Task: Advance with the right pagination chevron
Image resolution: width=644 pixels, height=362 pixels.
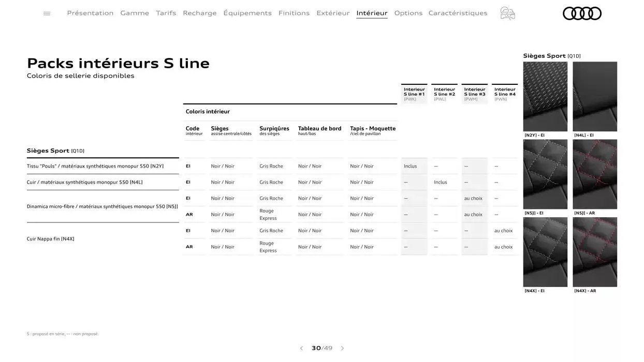Action: 342,348
